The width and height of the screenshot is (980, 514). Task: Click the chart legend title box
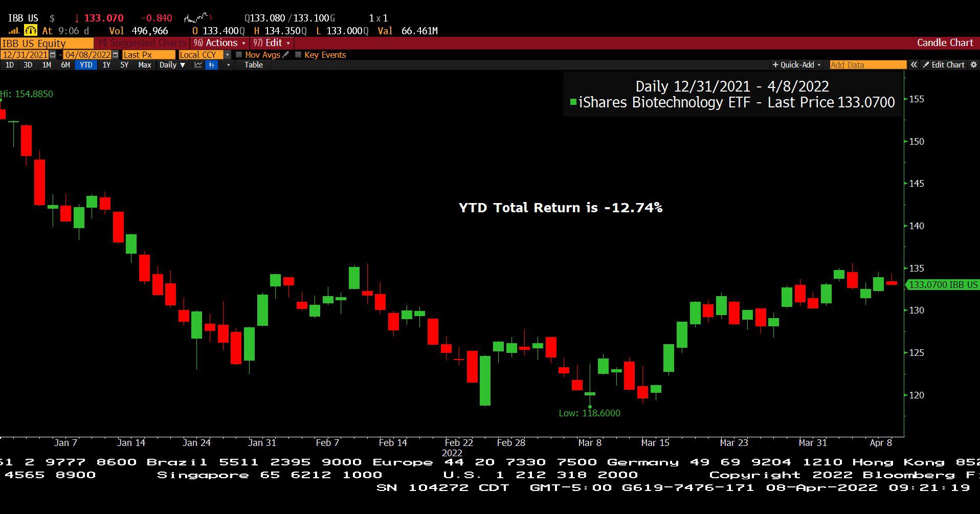click(x=732, y=95)
